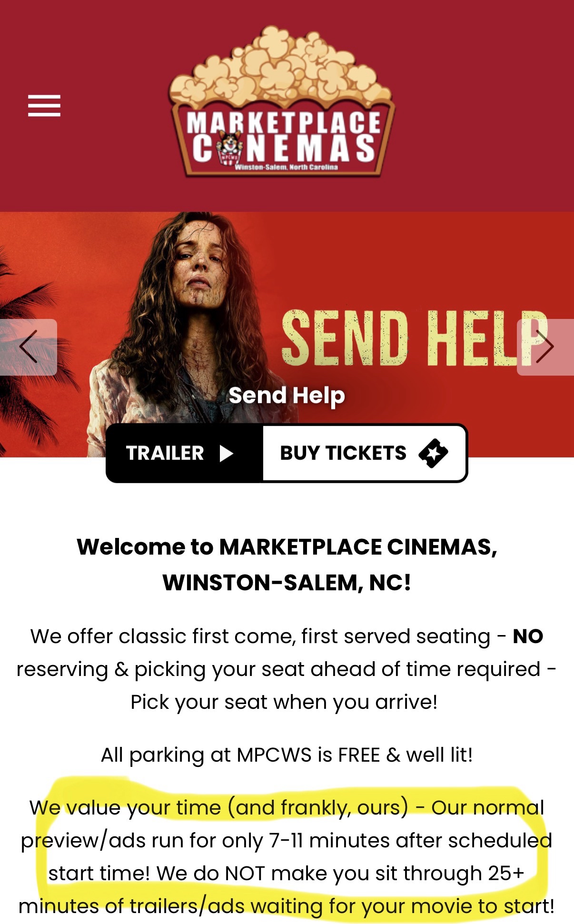This screenshot has height=924, width=574.
Task: Advance to the next movie slide
Action: pos(545,347)
